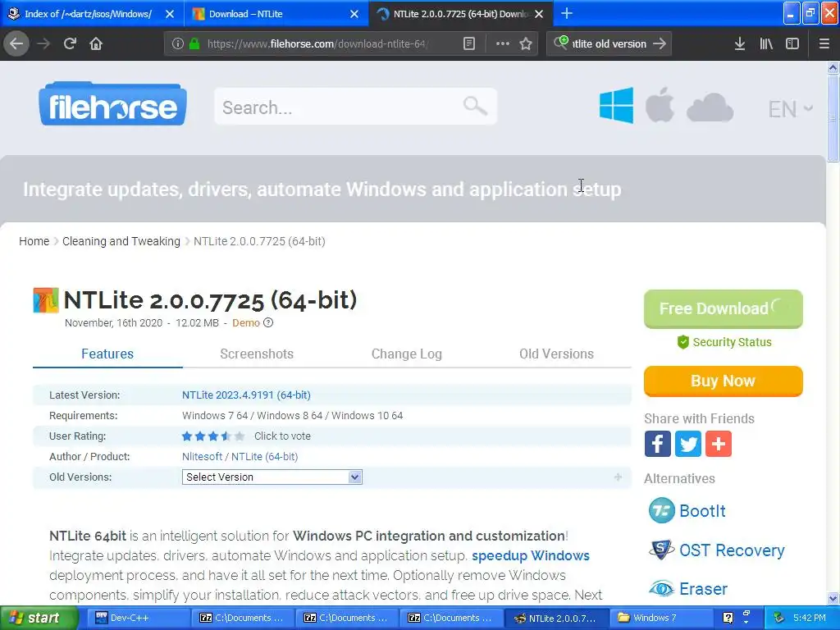Open the Firefox hamburger menu

click(824, 44)
